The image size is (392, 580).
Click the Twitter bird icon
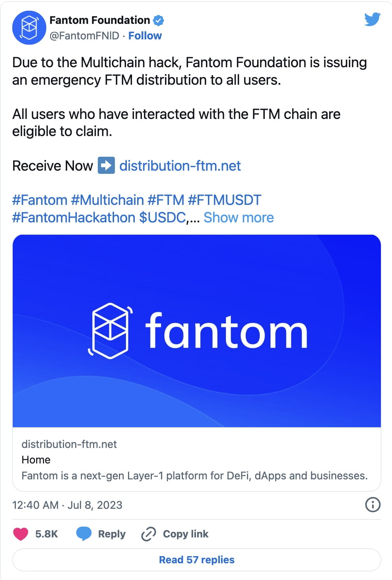373,19
